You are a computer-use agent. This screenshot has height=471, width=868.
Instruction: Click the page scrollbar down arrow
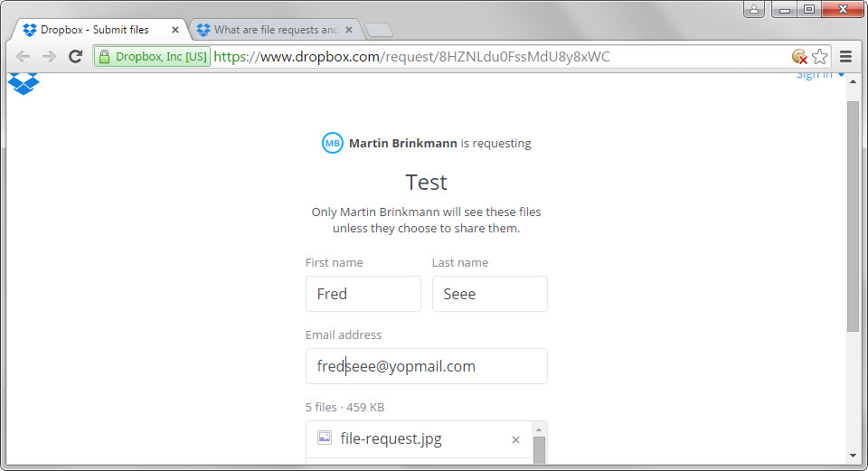(853, 456)
